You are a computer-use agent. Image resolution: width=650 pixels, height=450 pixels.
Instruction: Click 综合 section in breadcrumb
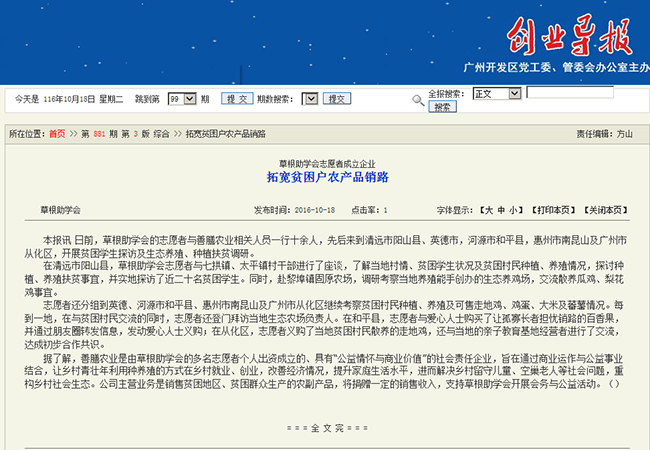[x=161, y=133]
